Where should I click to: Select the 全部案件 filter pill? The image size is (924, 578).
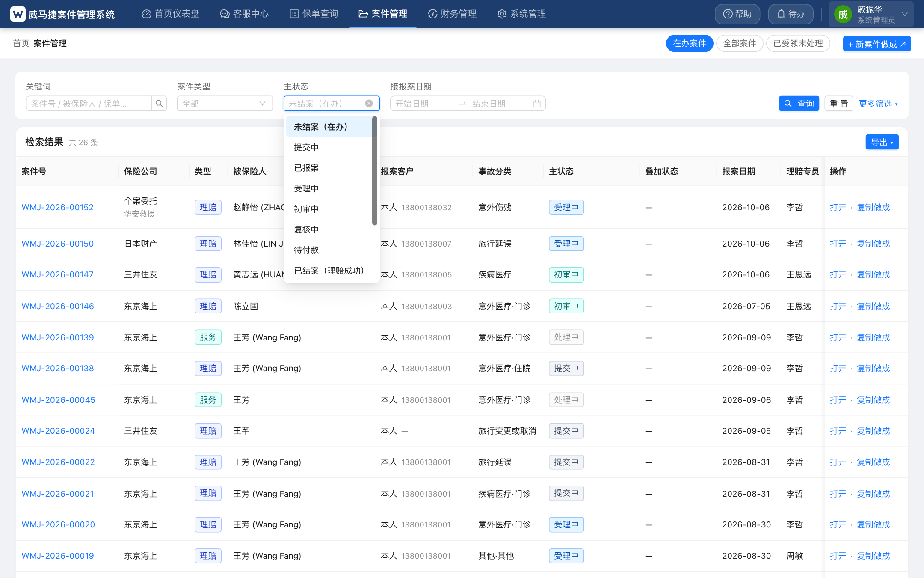pyautogui.click(x=740, y=43)
